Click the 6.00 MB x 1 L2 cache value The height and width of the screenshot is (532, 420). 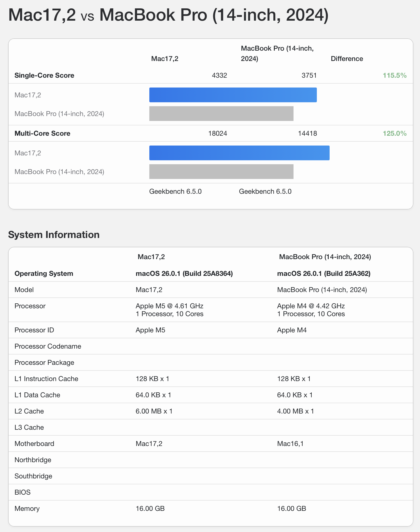[x=154, y=411]
